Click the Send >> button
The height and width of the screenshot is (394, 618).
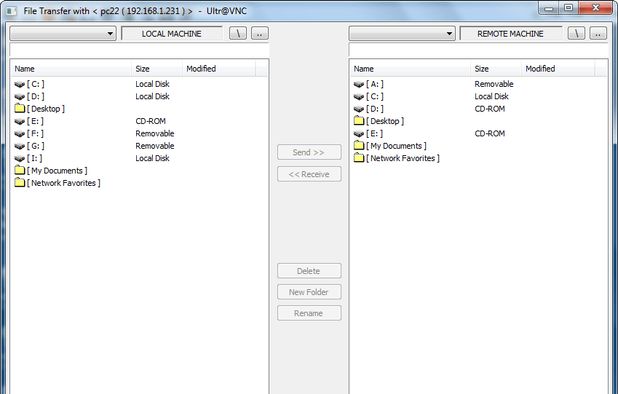[x=309, y=152]
